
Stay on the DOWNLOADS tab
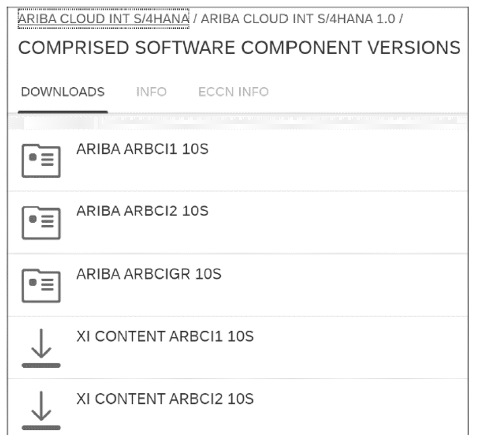pyautogui.click(x=62, y=91)
